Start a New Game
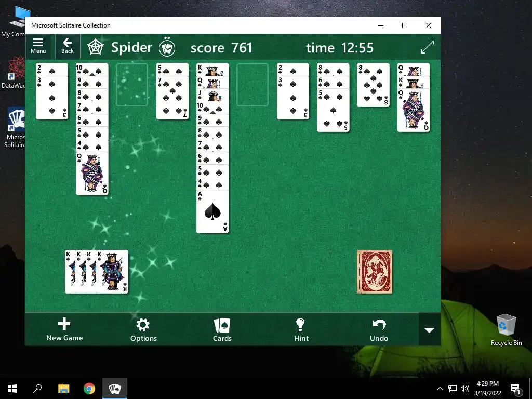Image resolution: width=532 pixels, height=399 pixels. pos(64,329)
